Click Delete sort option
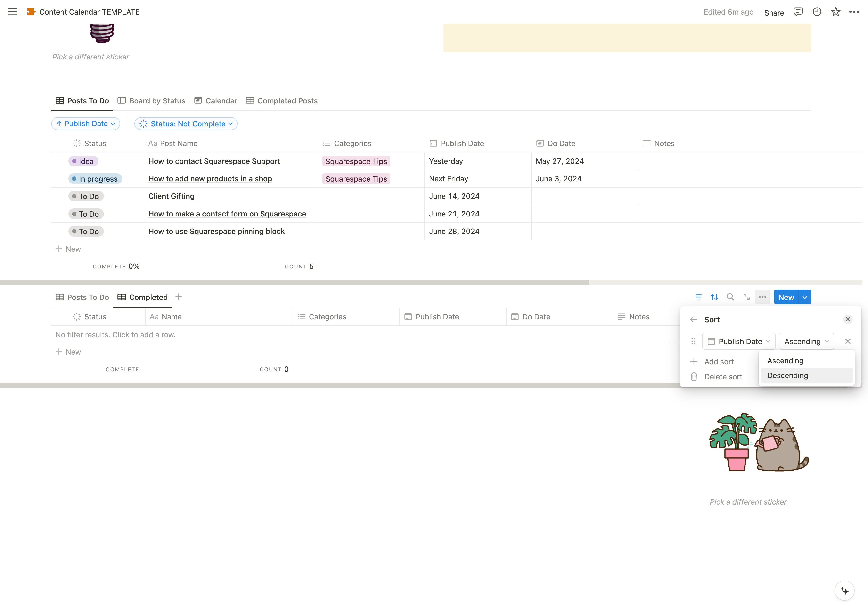The height and width of the screenshot is (614, 868). (723, 377)
